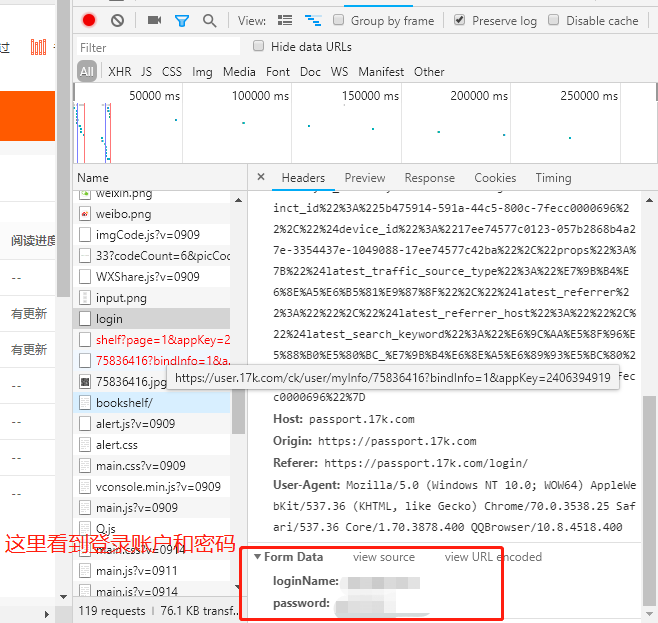Open the Headers tab
658x623 pixels.
point(303,178)
